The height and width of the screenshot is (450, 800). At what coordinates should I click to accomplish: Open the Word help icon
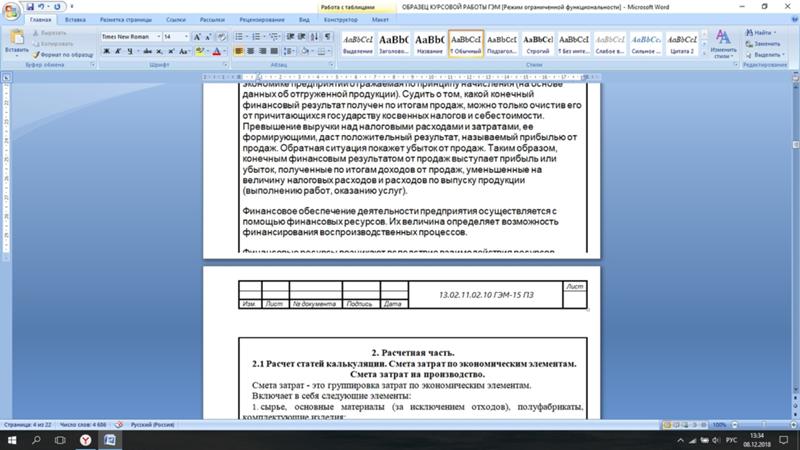coord(794,19)
